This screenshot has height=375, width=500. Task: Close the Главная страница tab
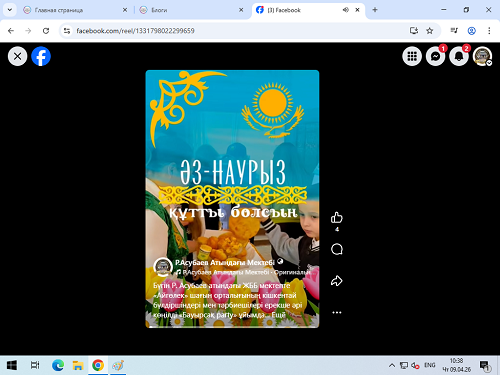click(x=125, y=10)
